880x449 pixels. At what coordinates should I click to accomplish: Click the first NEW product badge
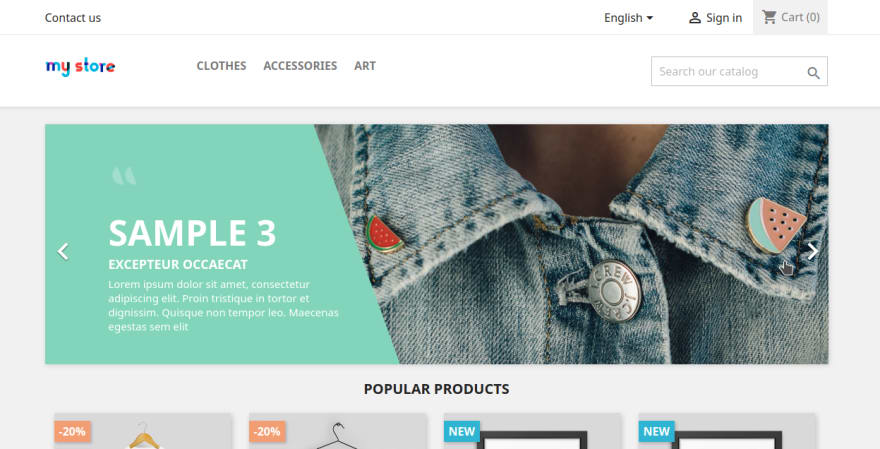(461, 432)
